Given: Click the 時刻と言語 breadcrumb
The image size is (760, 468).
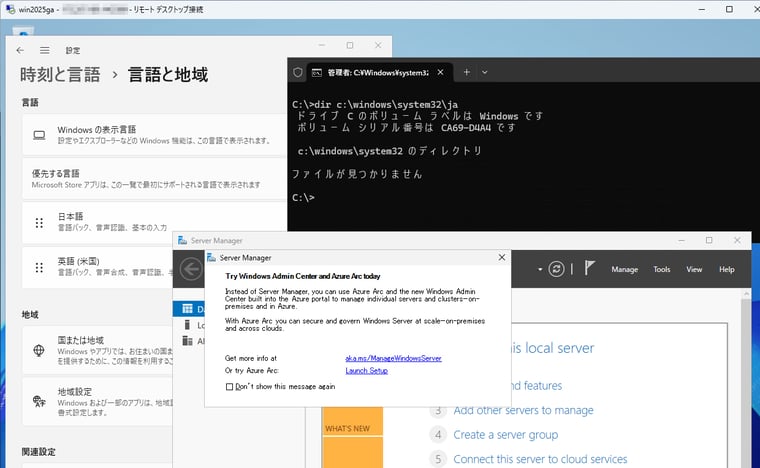Looking at the screenshot, I should tap(60, 75).
